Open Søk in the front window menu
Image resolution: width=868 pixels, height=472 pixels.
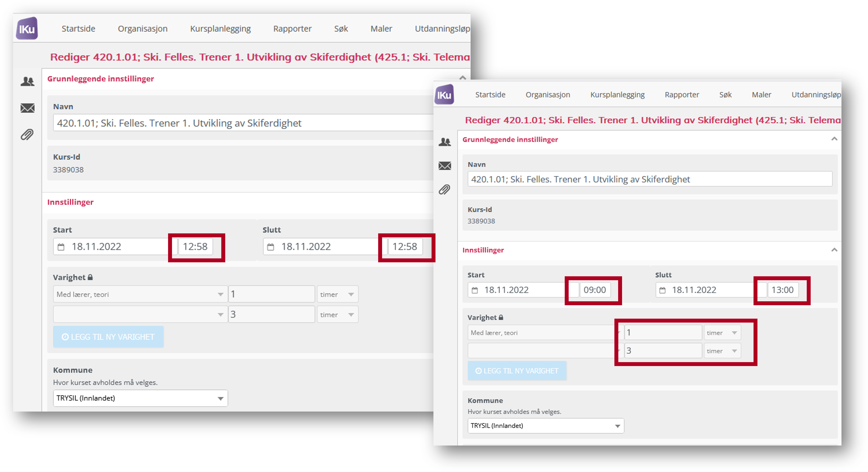(x=726, y=95)
